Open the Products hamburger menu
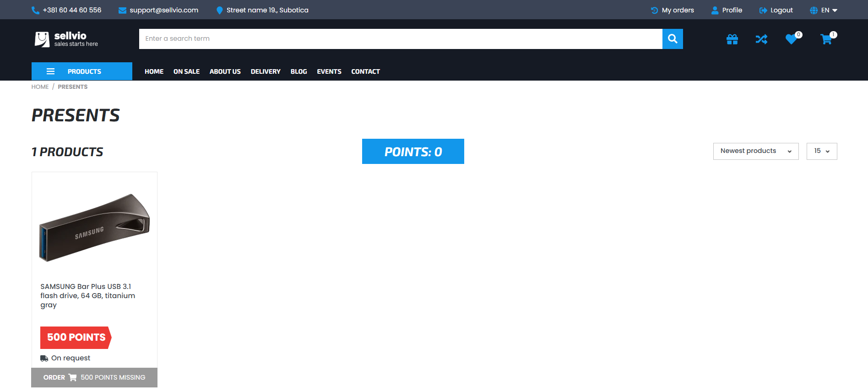The image size is (868, 392). [81, 71]
